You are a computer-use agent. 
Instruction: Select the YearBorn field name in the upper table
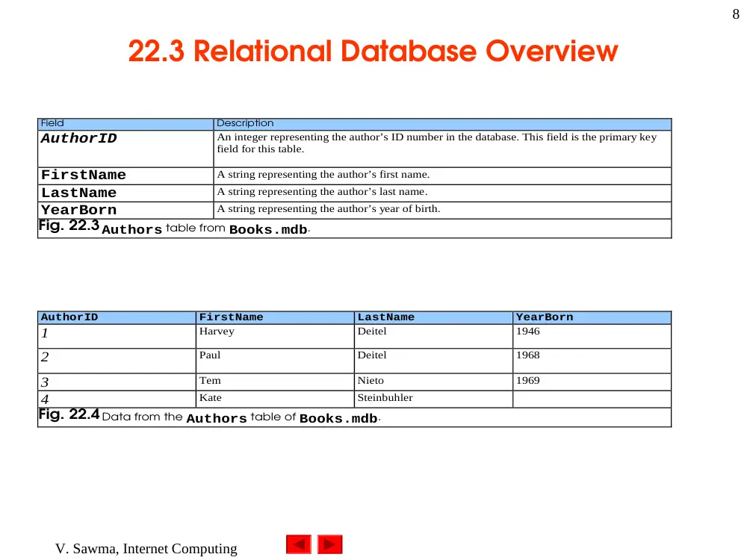125,211
